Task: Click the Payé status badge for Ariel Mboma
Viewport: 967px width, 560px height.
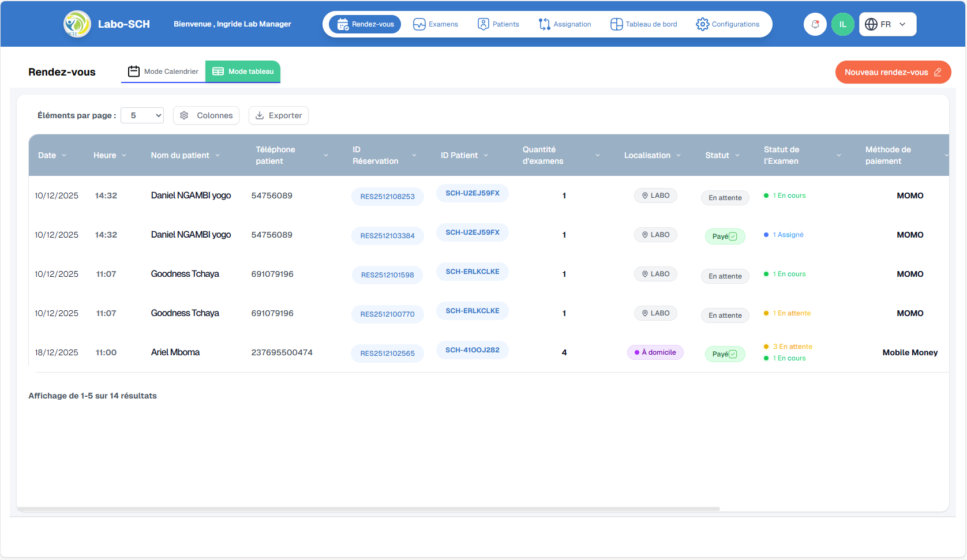Action: (x=725, y=354)
